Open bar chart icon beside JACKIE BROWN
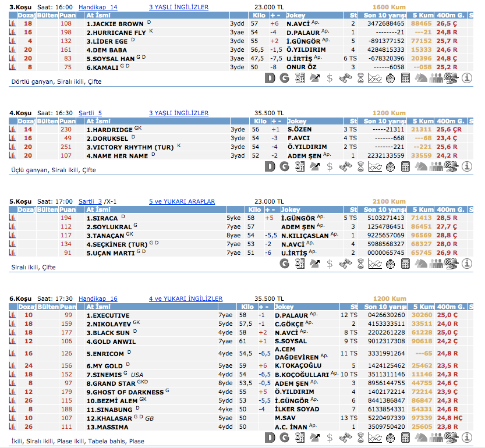Image resolution: width=485 pixels, height=448 pixels. [x=12, y=24]
